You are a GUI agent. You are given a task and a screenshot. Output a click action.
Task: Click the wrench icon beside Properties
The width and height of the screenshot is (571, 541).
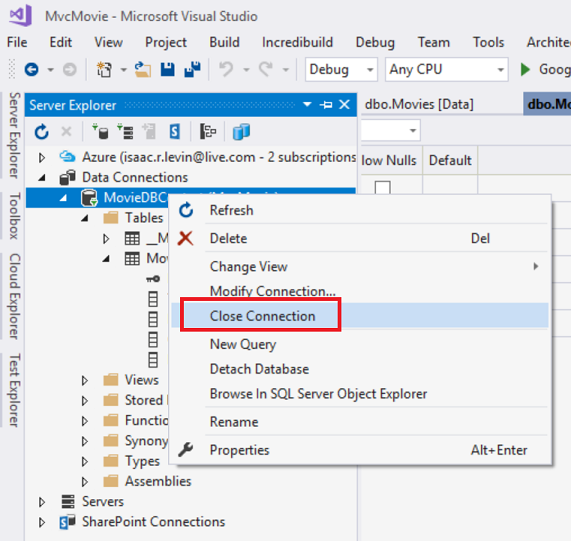pyautogui.click(x=186, y=450)
